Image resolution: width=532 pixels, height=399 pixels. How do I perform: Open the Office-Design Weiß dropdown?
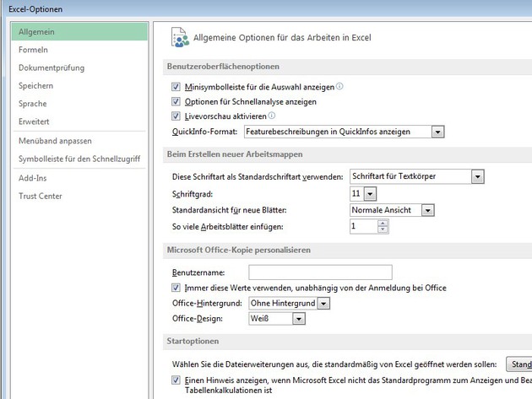tap(299, 319)
